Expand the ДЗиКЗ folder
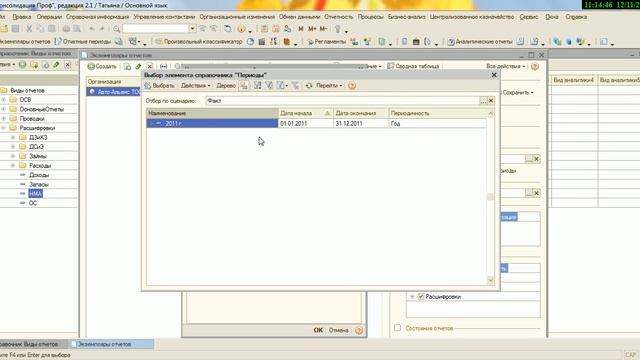Viewport: 640px width, 360px height. (13, 137)
